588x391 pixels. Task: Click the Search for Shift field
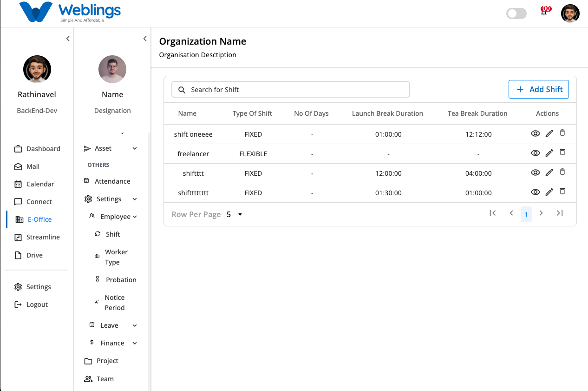pyautogui.click(x=291, y=89)
